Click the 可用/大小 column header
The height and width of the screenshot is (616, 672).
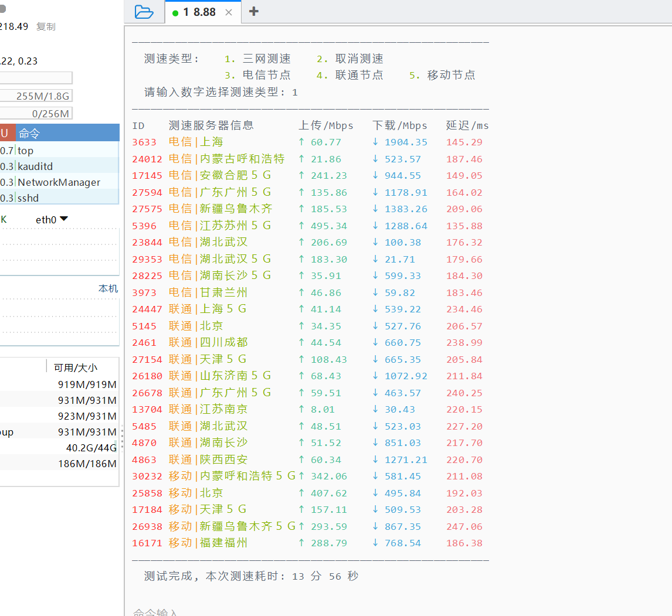click(76, 367)
